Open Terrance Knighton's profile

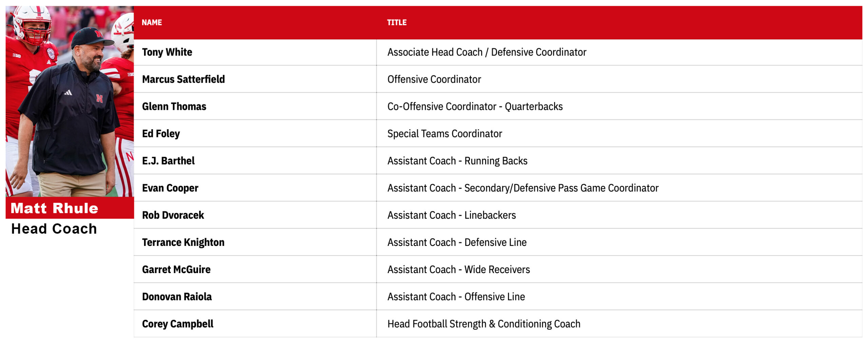tap(183, 242)
